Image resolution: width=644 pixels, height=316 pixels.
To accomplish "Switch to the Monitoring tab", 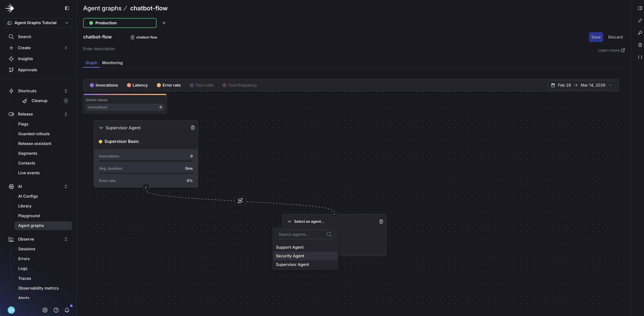I will pyautogui.click(x=112, y=63).
